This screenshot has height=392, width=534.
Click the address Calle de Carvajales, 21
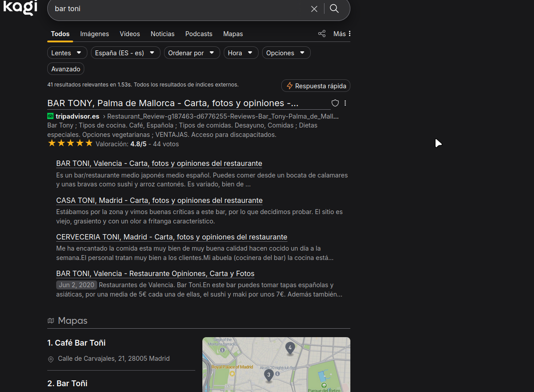pos(114,359)
